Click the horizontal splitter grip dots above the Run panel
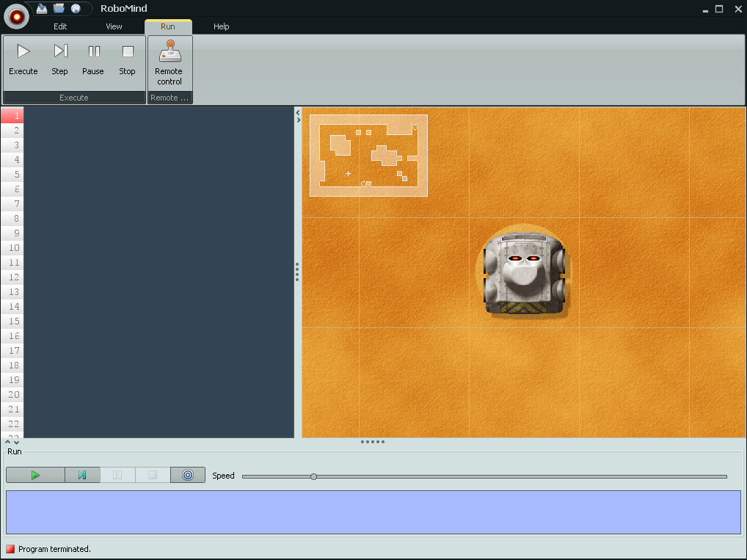 click(x=373, y=442)
